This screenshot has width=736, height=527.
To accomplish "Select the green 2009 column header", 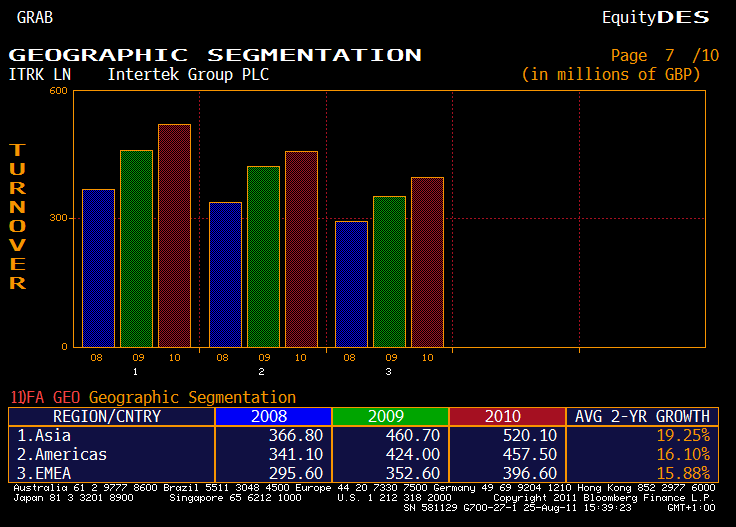I will tap(390, 416).
